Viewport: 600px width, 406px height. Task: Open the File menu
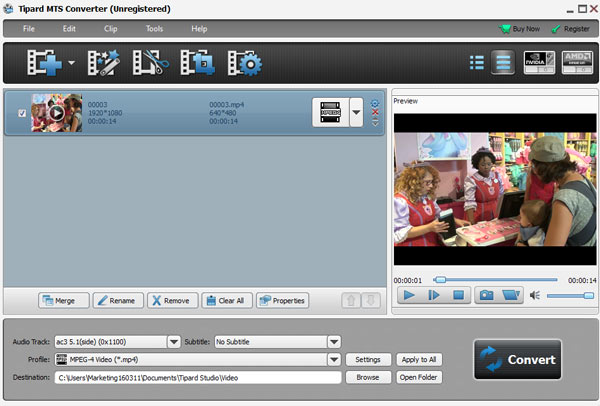point(29,29)
